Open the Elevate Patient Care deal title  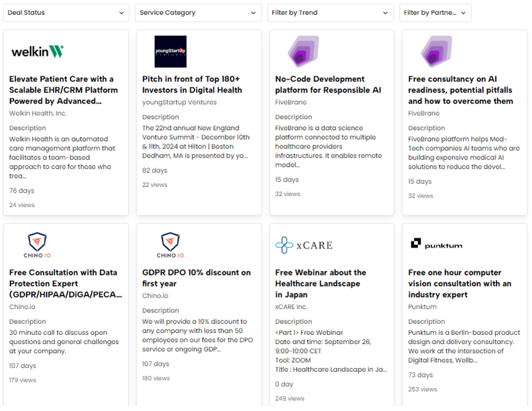click(62, 90)
